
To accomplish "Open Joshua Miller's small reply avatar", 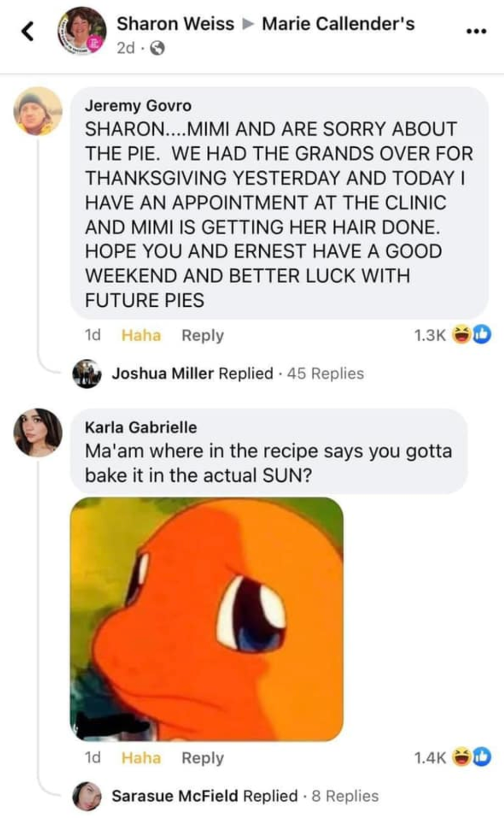I will [87, 373].
